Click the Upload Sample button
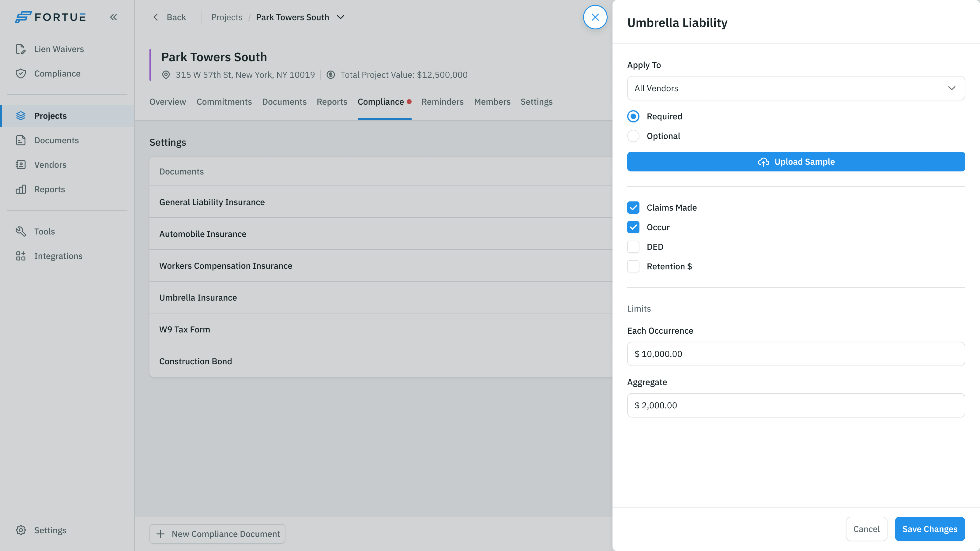Screen dimensions: 980x551 coord(796,162)
